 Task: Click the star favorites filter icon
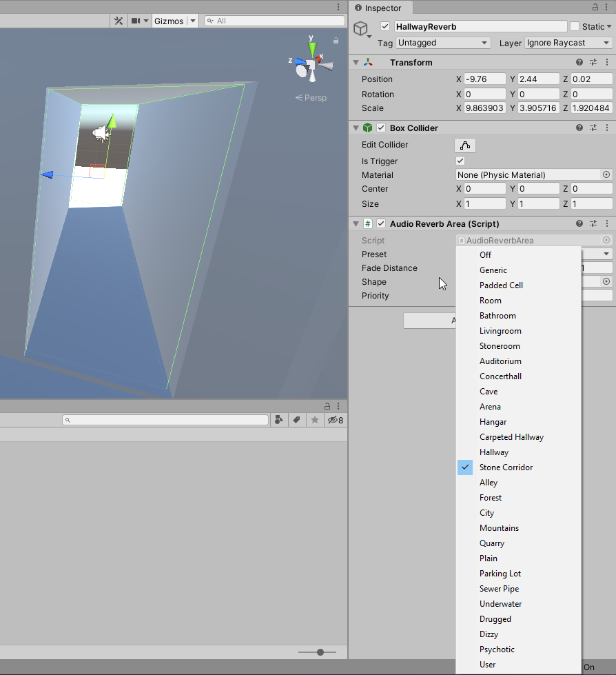tap(314, 420)
